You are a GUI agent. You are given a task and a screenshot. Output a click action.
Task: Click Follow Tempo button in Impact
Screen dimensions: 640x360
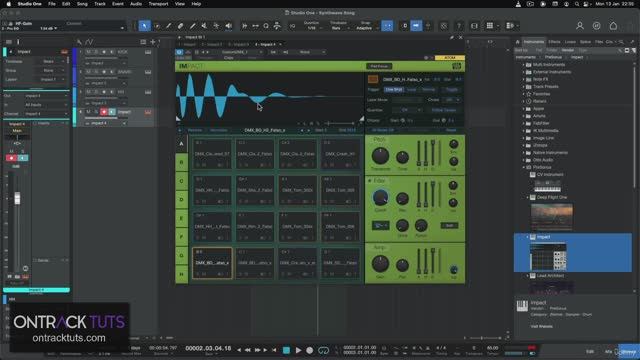tap(444, 110)
